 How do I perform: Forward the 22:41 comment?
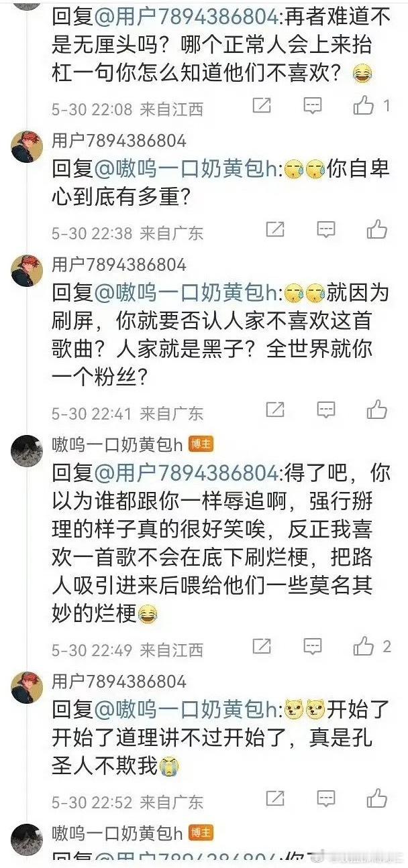pos(275,410)
